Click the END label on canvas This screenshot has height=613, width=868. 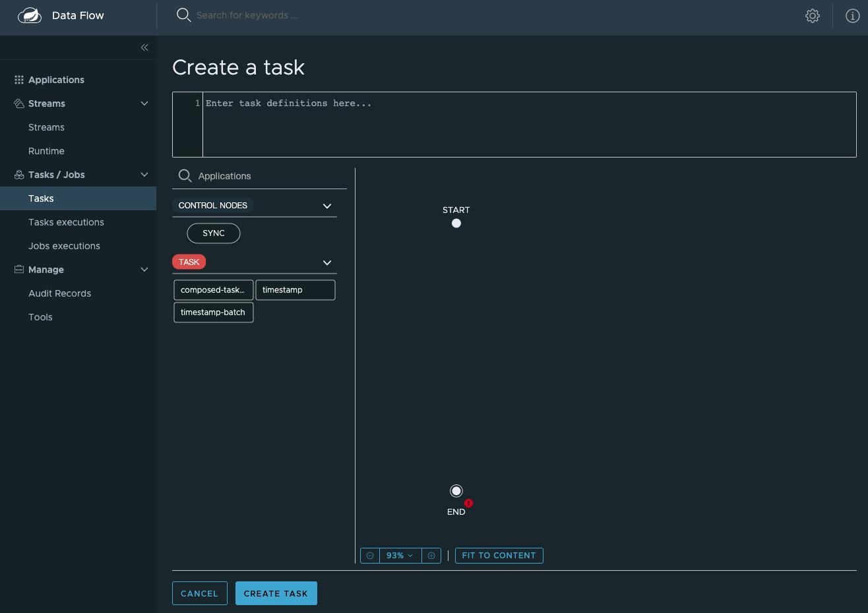tap(456, 512)
